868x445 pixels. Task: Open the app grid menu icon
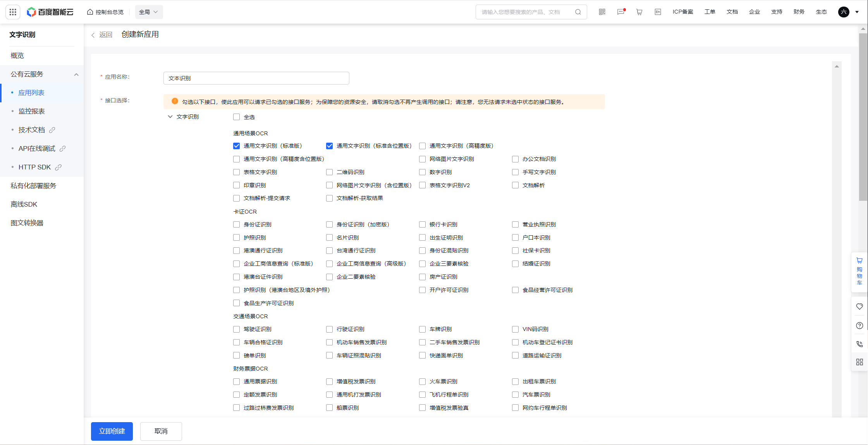pos(13,12)
